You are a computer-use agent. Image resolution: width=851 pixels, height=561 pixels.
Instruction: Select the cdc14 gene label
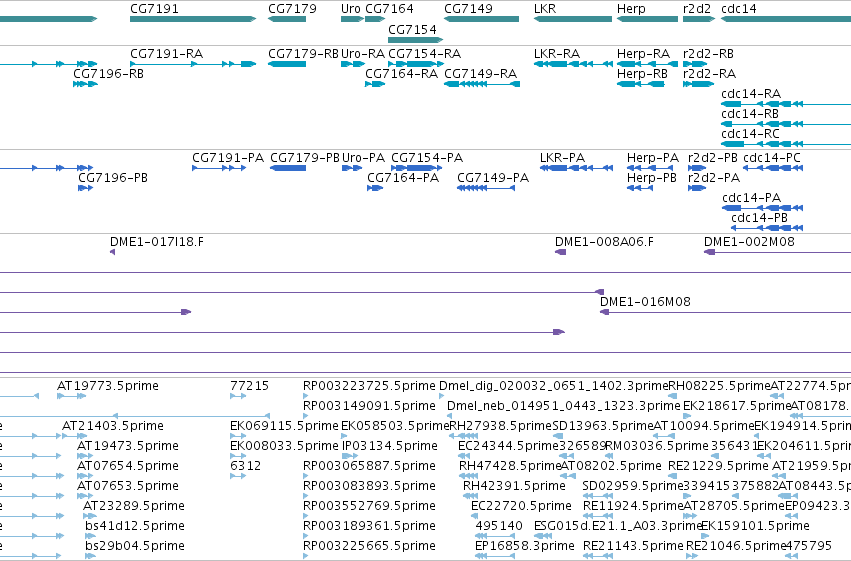[x=739, y=9]
